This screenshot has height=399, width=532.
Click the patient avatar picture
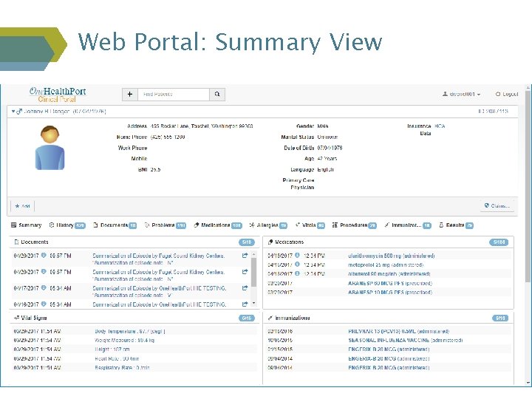(x=50, y=148)
